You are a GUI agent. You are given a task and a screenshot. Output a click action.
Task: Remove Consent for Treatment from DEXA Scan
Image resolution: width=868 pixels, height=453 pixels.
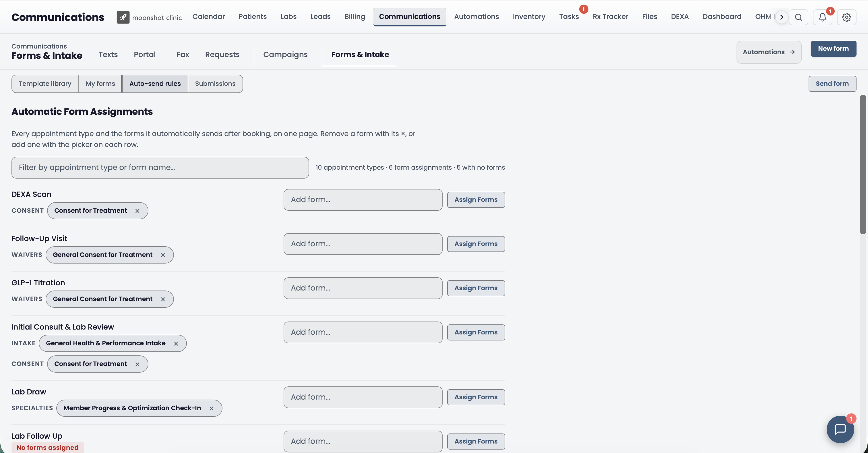tap(137, 211)
